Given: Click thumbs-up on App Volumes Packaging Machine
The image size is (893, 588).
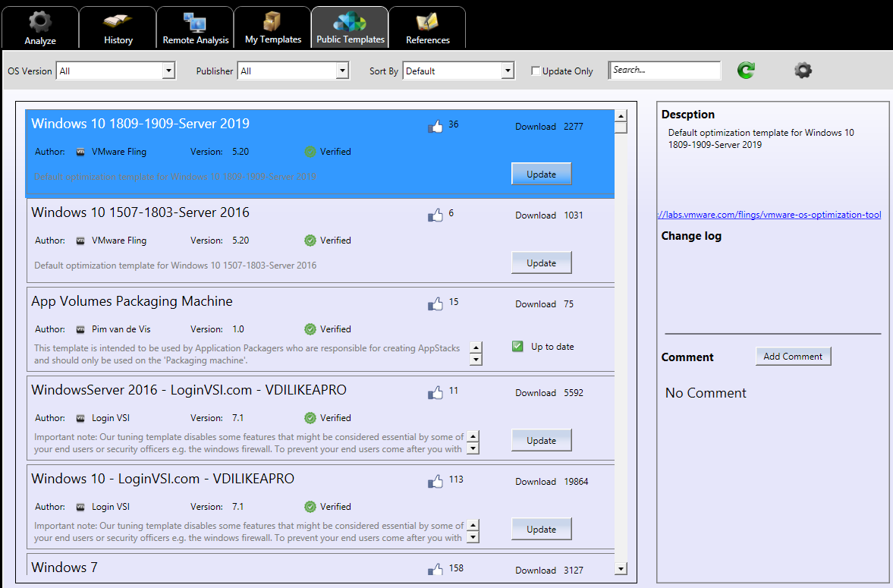Looking at the screenshot, I should click(x=435, y=303).
